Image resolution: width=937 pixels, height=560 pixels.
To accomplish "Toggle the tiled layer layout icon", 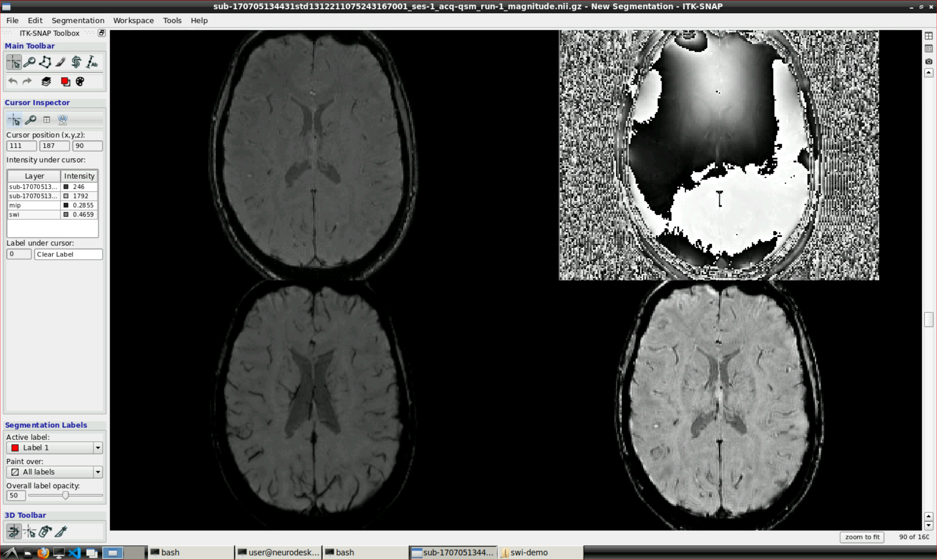I will (928, 36).
